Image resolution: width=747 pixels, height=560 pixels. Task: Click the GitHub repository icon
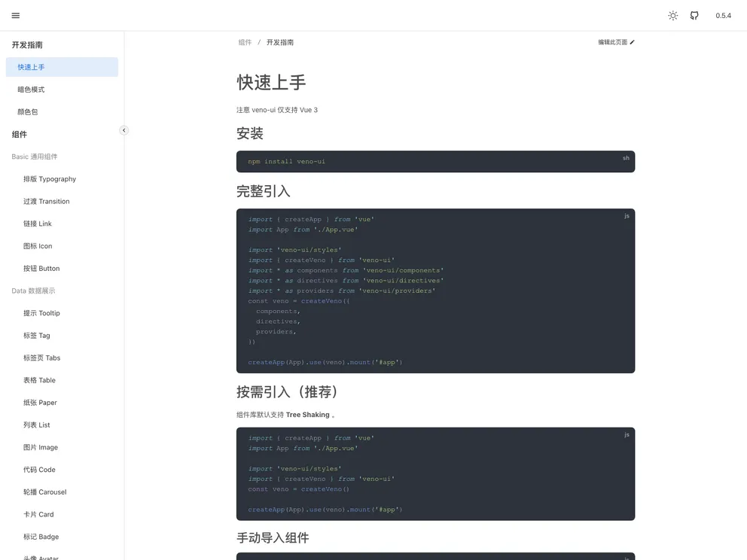[x=694, y=15]
